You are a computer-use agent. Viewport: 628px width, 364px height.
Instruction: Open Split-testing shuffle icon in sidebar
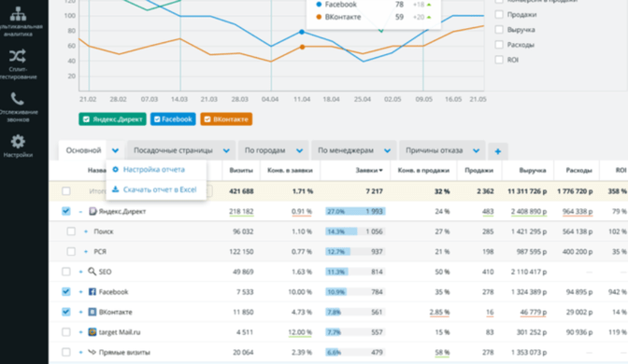18,56
